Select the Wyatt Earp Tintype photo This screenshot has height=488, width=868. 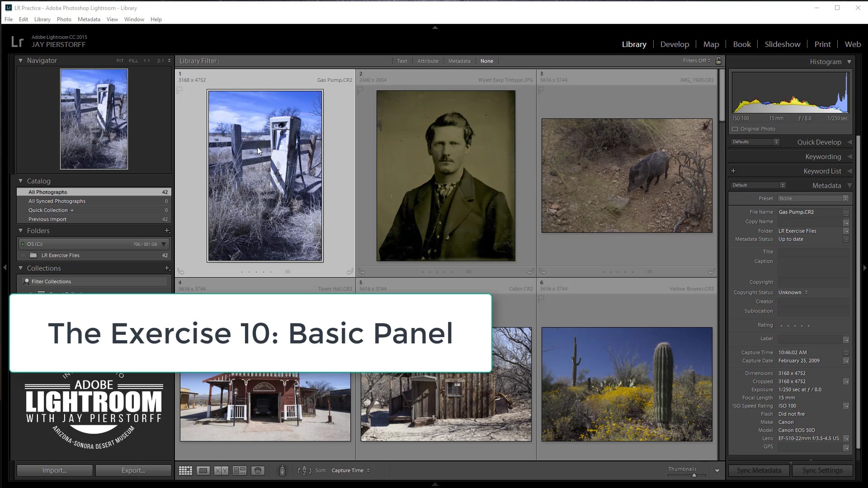click(x=446, y=176)
